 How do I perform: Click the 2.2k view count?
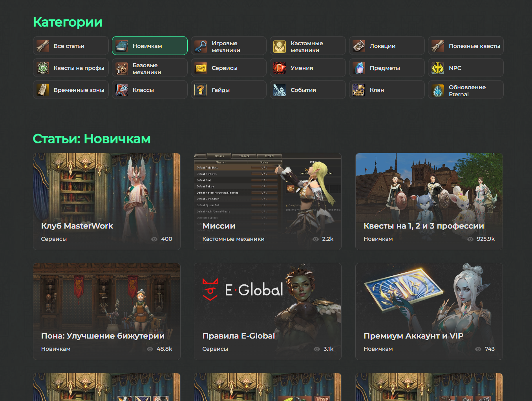coord(328,239)
